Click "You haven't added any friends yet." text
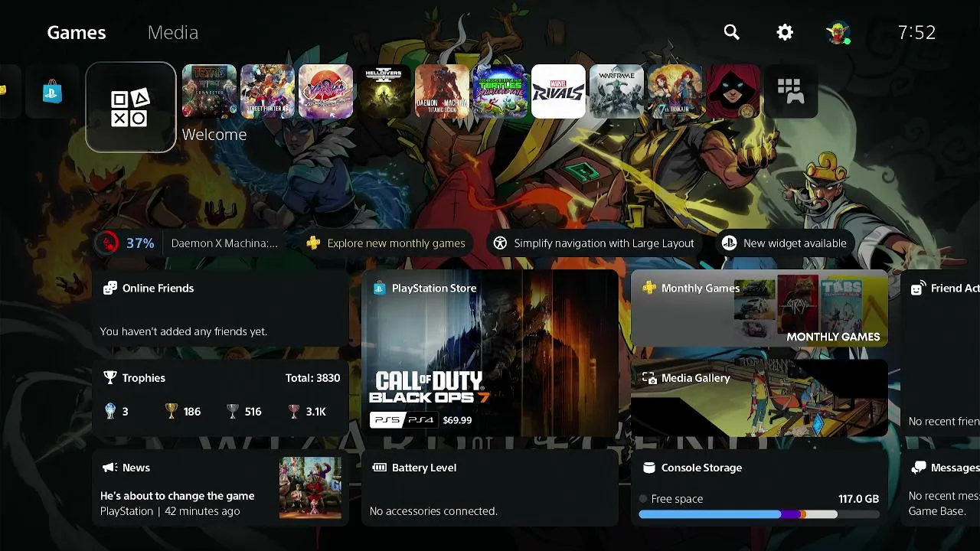 184,331
